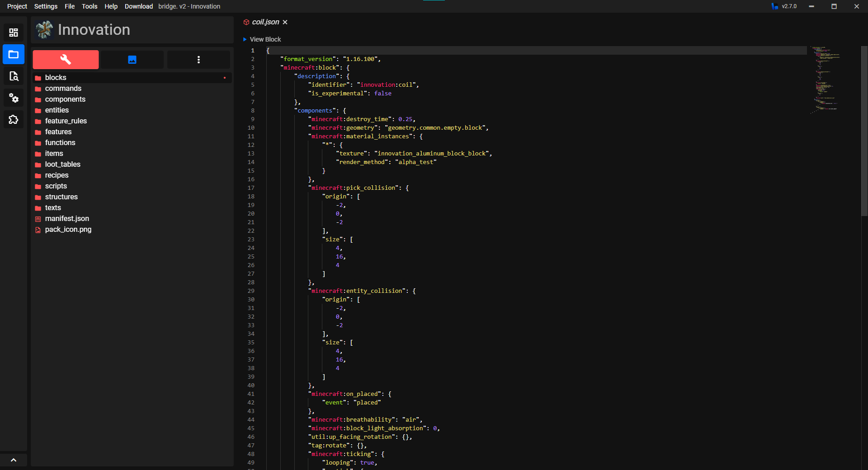The width and height of the screenshot is (868, 470).
Task: Close the coil.json tab
Action: [285, 22]
